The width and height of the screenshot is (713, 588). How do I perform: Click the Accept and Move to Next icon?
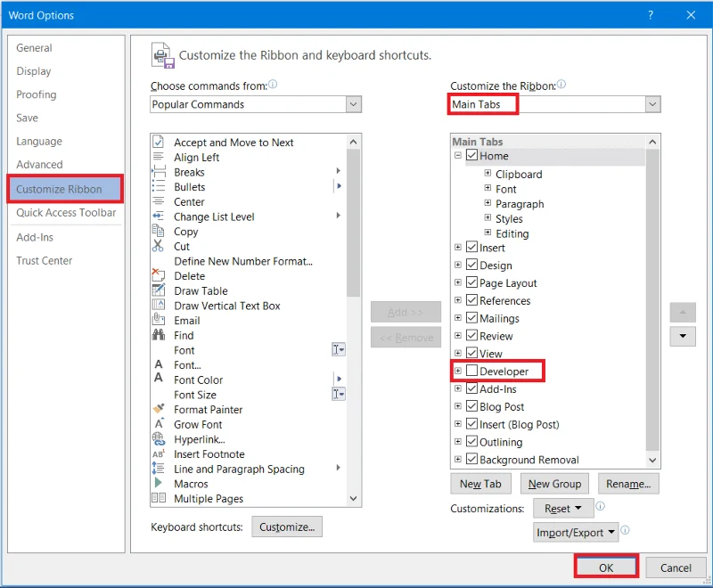159,142
